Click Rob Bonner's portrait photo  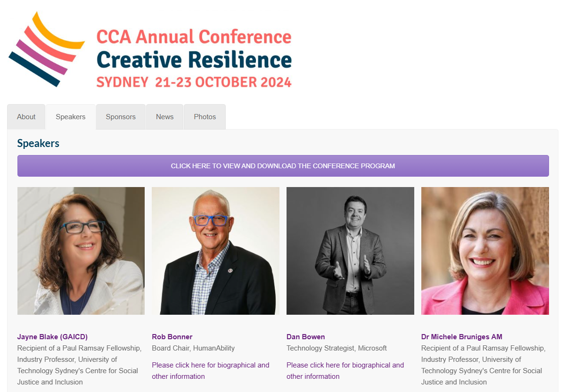pos(215,251)
